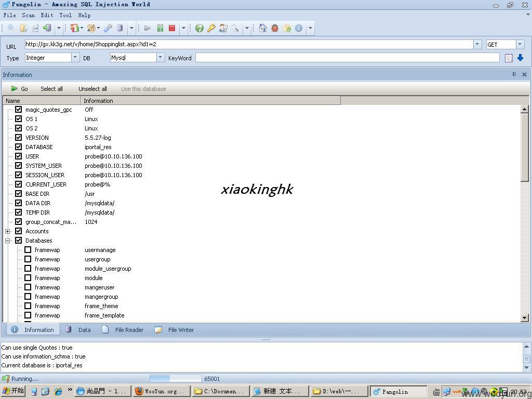Click the red office-style toolbar icon
This screenshot has height=399, width=532.
click(x=75, y=28)
